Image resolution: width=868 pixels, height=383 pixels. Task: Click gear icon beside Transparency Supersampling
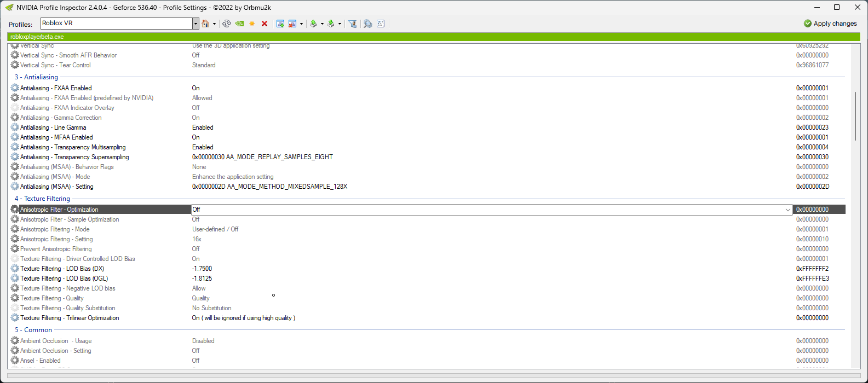click(15, 157)
